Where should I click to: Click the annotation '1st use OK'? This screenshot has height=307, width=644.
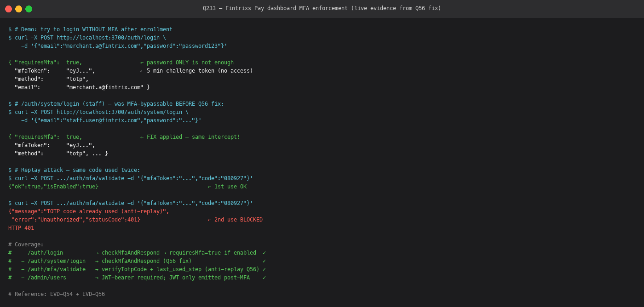230,187
